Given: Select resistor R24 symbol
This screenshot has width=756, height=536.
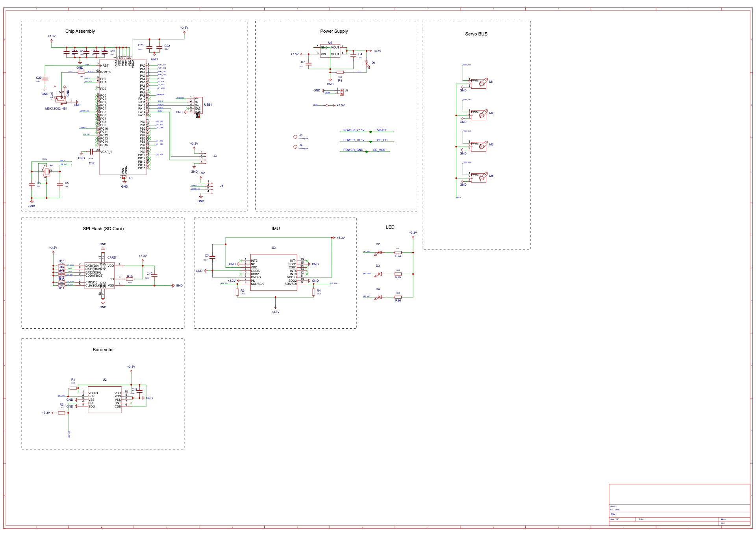Looking at the screenshot, I should [398, 252].
